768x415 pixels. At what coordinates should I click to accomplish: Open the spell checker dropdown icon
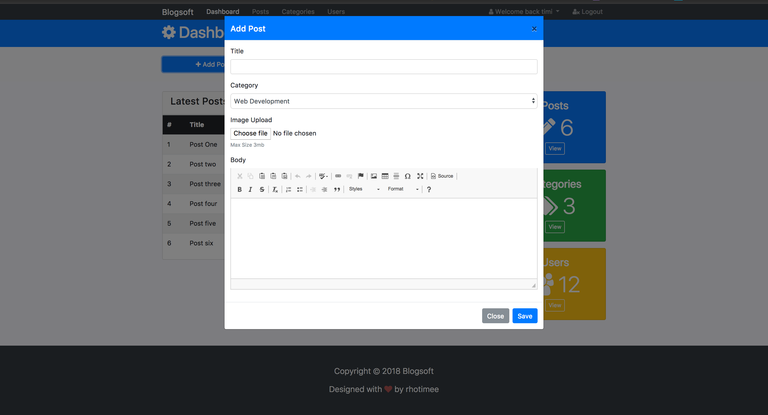[x=323, y=176]
